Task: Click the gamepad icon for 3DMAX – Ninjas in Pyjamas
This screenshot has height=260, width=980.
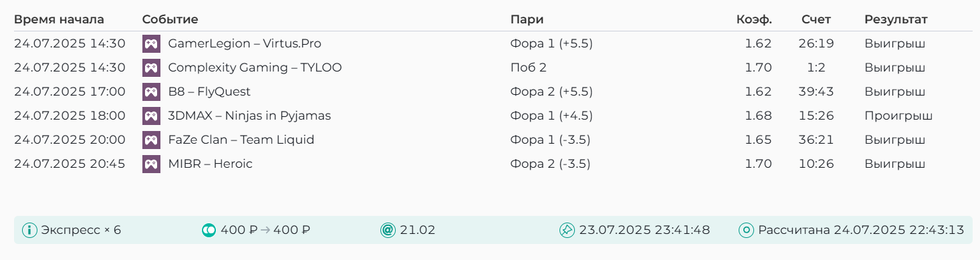Action: click(x=151, y=116)
